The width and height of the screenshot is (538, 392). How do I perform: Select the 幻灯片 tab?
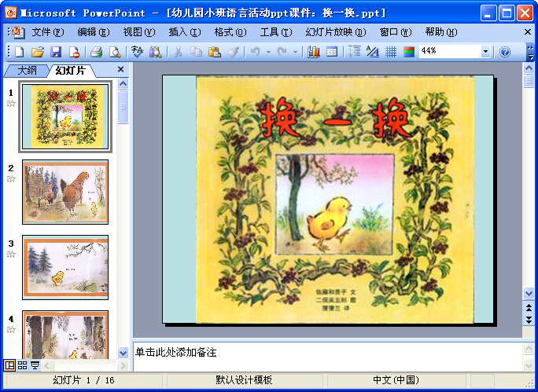[70, 70]
